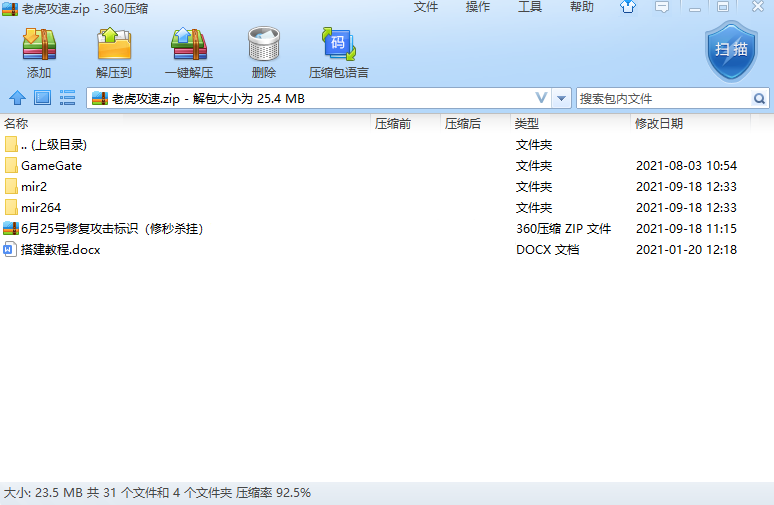Open the path history V dropdown

542,99
